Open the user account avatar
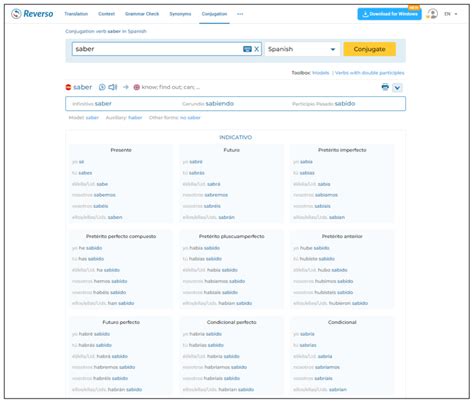 (x=432, y=14)
